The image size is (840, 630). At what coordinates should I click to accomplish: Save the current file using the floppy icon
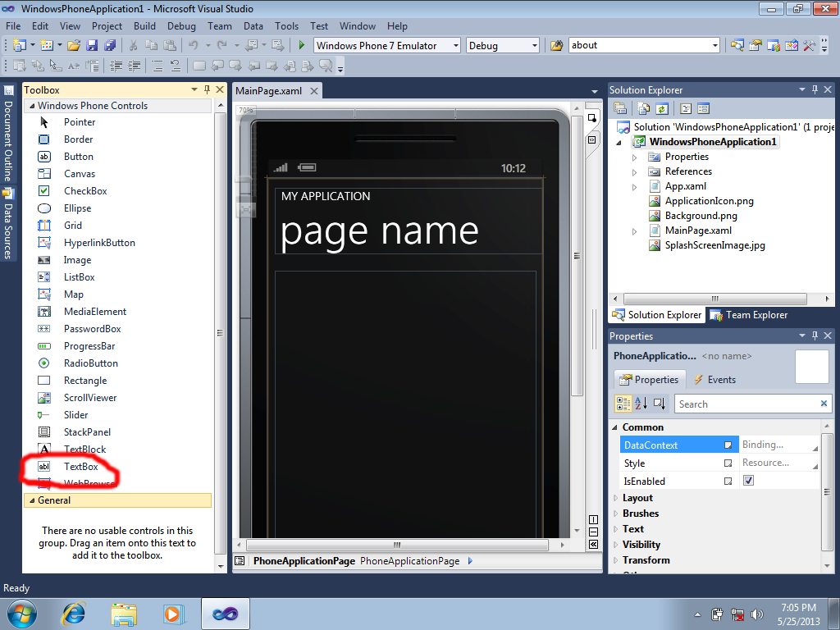pos(92,46)
